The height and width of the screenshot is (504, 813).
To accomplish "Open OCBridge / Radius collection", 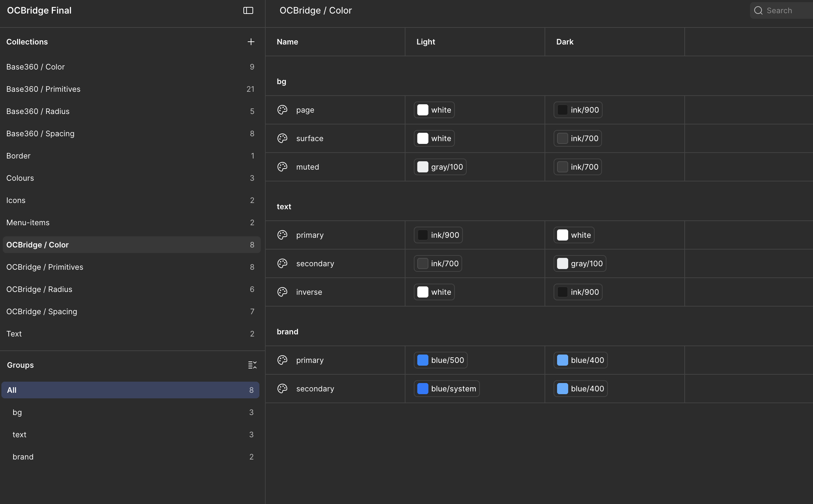I will (131, 289).
